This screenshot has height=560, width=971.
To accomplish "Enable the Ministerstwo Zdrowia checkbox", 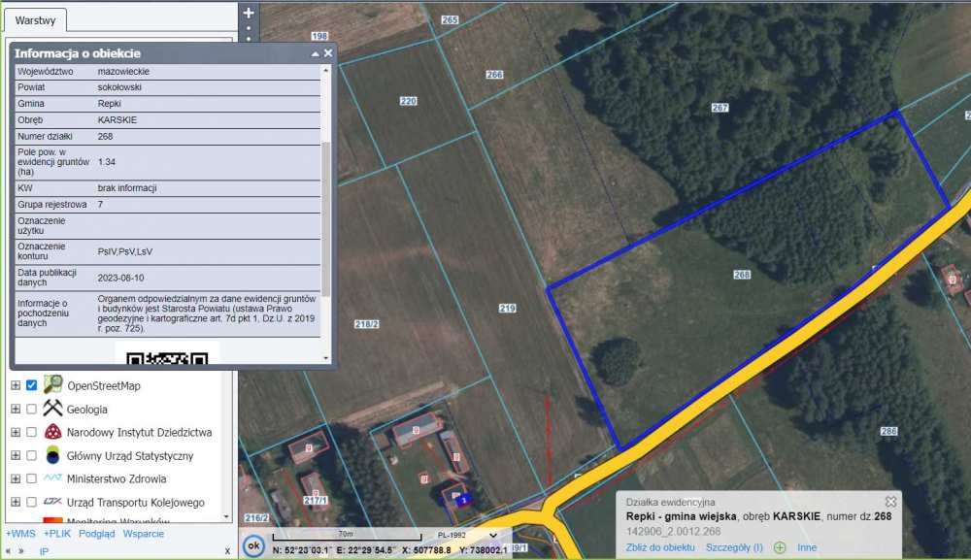I will pyautogui.click(x=32, y=478).
